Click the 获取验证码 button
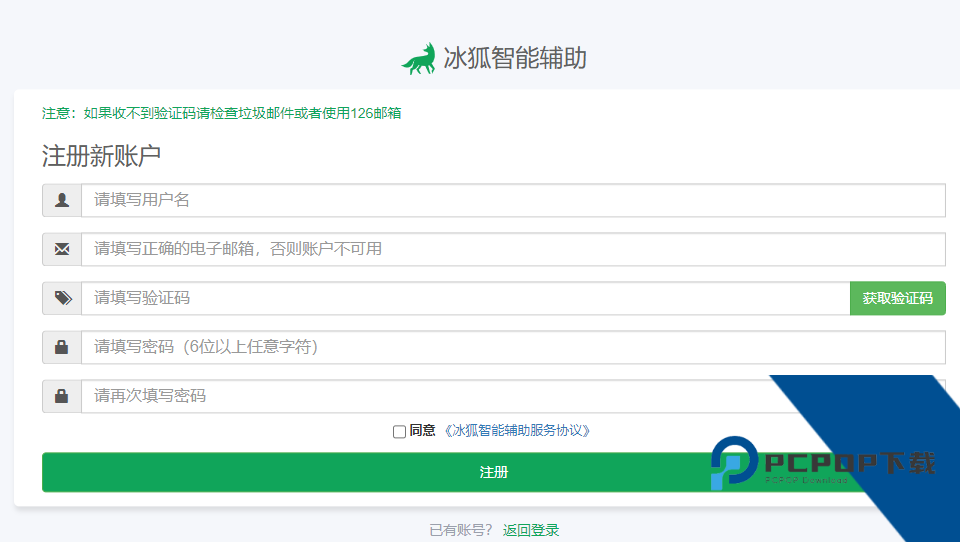 click(x=898, y=298)
